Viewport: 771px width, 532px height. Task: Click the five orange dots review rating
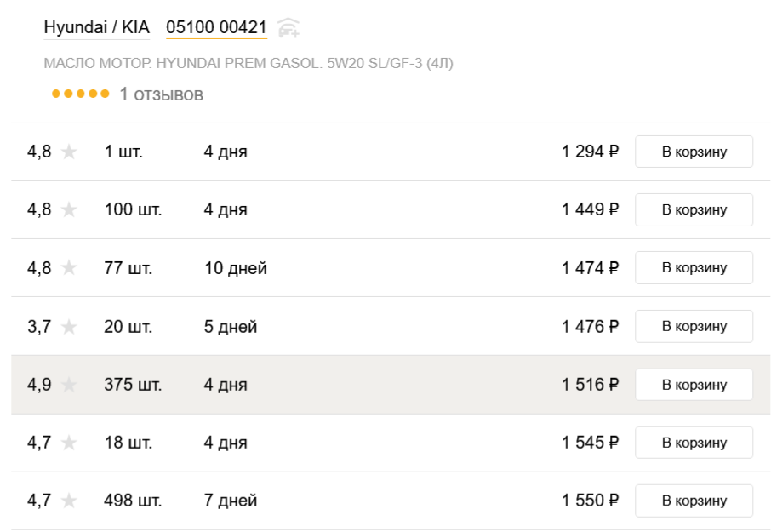[81, 94]
